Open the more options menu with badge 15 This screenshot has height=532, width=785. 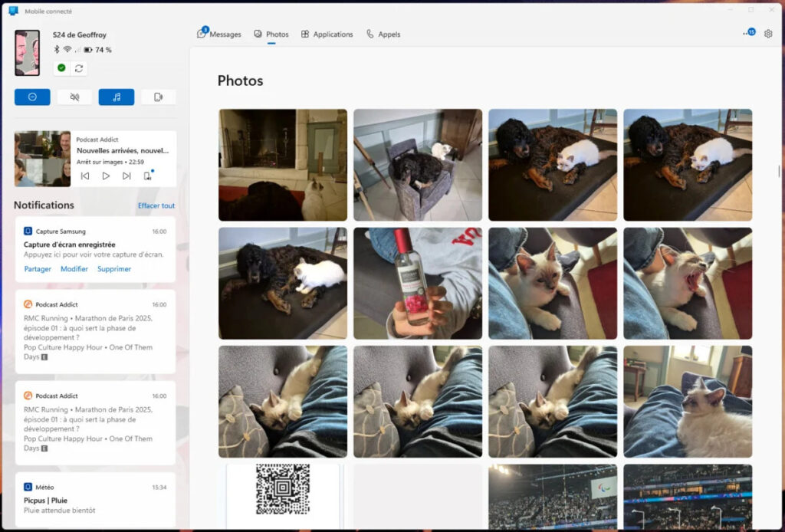748,34
